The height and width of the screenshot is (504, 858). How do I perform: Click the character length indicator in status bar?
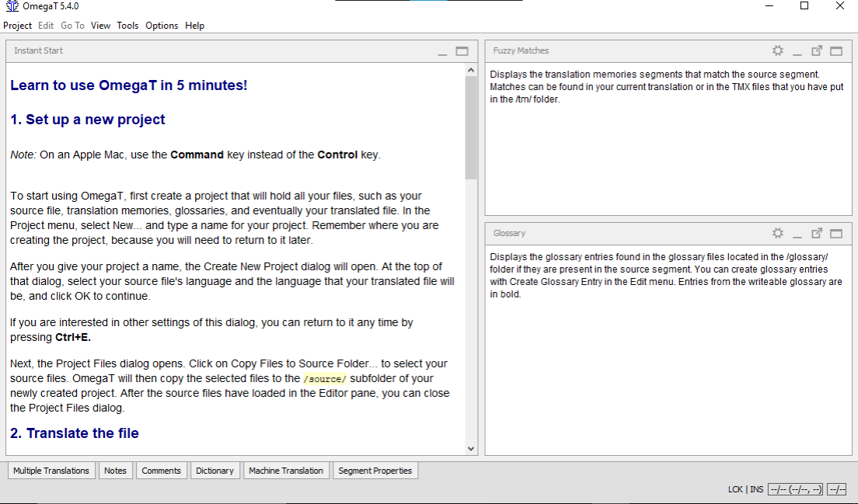click(x=837, y=489)
